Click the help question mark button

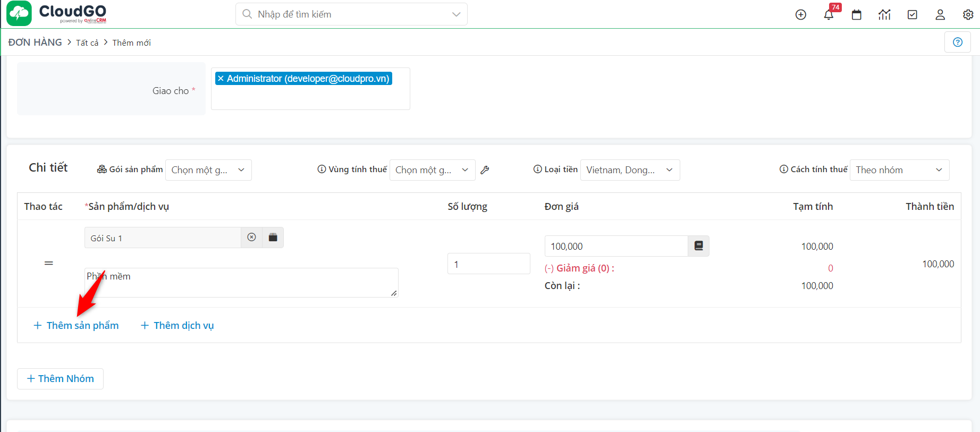[x=958, y=42]
